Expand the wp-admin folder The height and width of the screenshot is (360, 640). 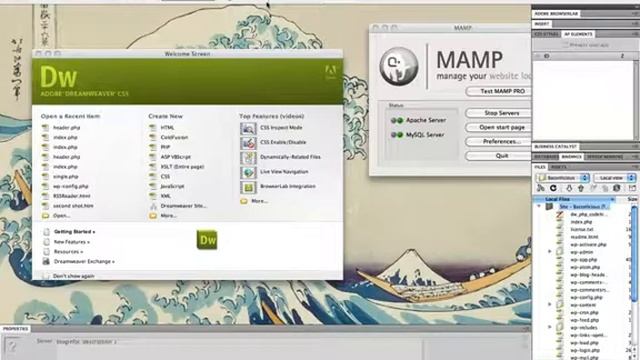550,252
